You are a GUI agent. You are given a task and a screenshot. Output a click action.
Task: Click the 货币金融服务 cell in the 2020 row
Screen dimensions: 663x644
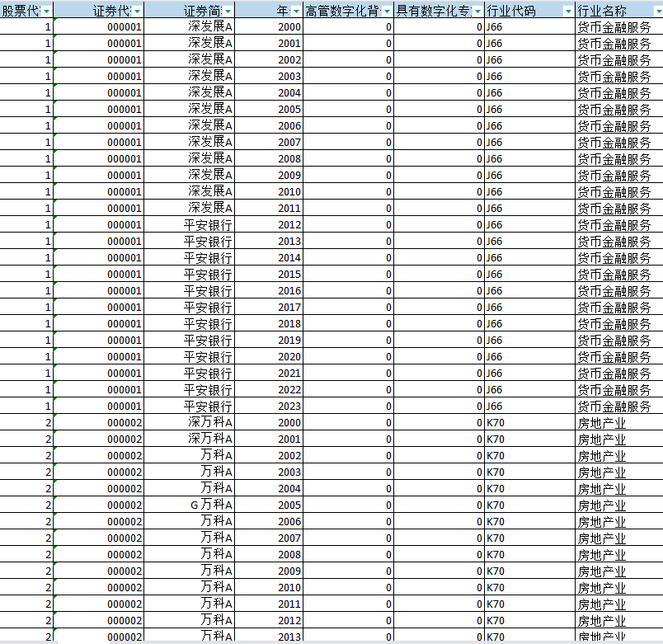[614, 356]
